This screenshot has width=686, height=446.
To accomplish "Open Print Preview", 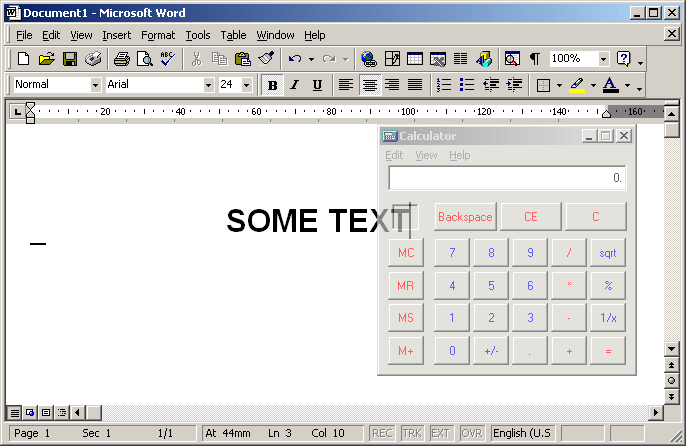I will pos(144,59).
